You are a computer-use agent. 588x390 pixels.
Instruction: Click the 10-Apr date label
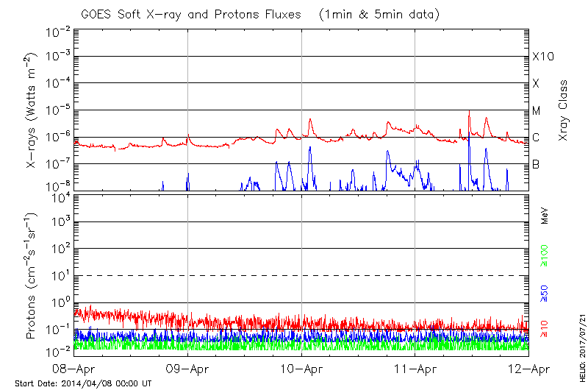tap(301, 369)
